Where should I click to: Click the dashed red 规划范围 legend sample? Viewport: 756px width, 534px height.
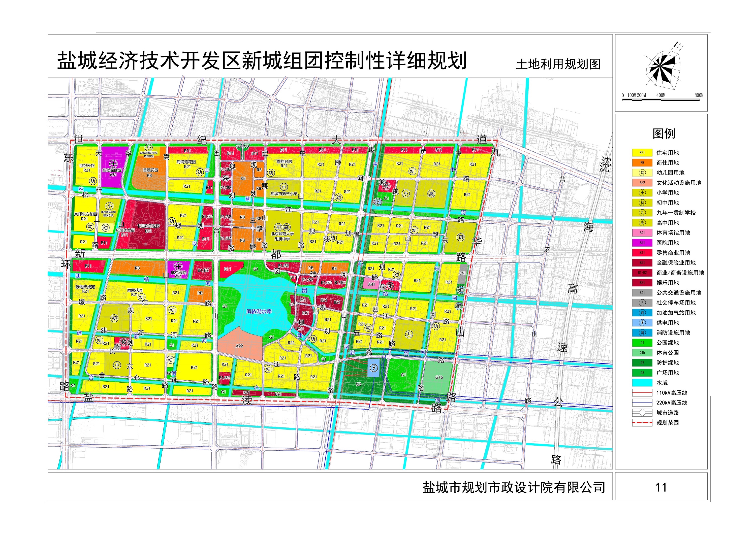[x=642, y=423]
